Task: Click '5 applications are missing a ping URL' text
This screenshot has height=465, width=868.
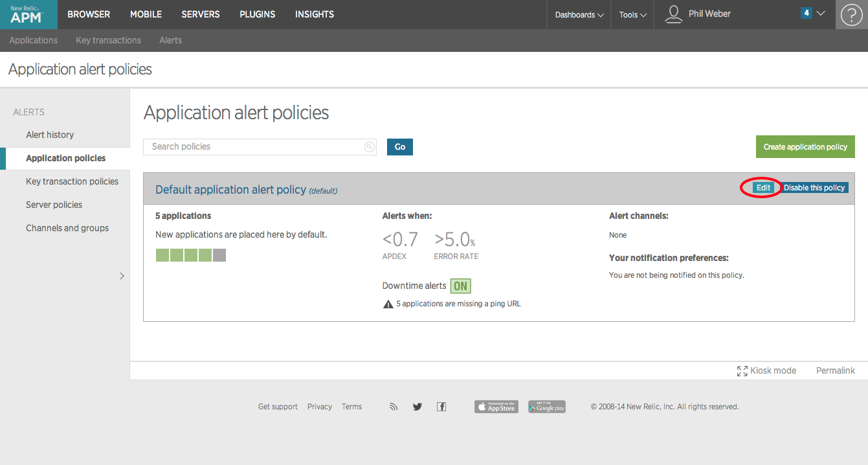Action: pyautogui.click(x=458, y=304)
